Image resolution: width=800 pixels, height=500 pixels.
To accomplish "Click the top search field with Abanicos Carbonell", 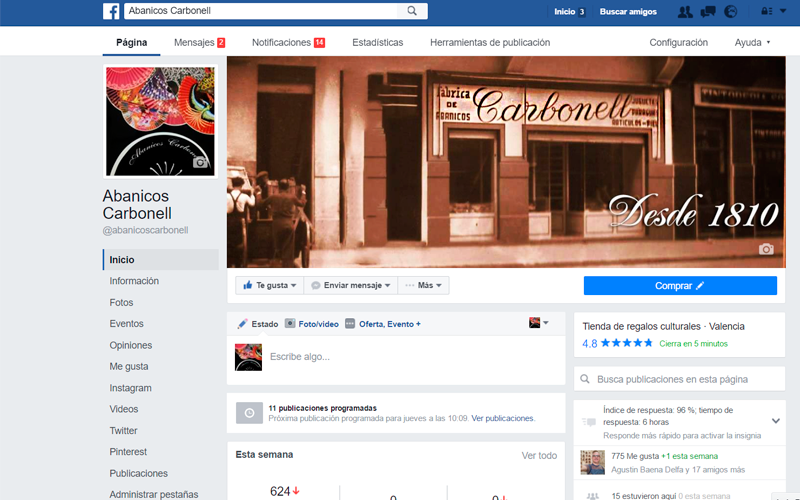I will 261,11.
